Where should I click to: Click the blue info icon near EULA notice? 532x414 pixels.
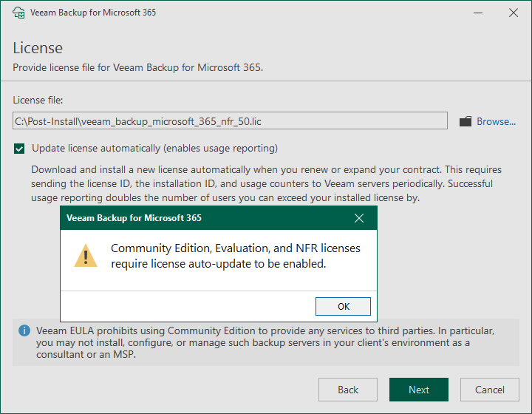click(24, 330)
